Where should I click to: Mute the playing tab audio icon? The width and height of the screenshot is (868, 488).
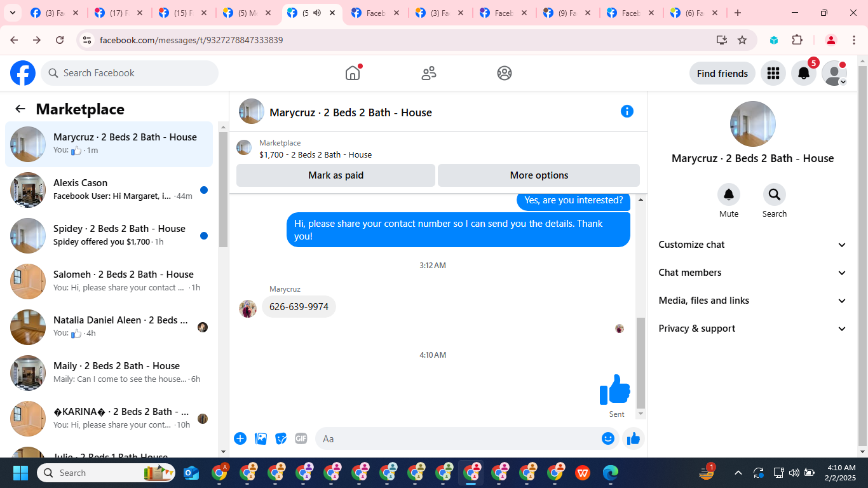click(x=317, y=13)
